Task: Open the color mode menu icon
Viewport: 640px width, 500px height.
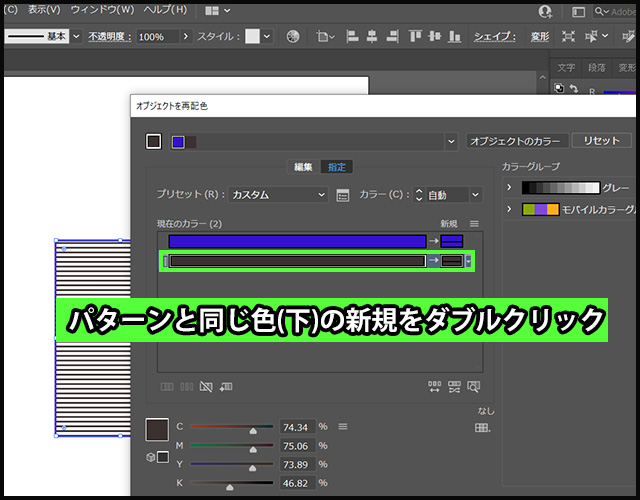Action: 343,427
